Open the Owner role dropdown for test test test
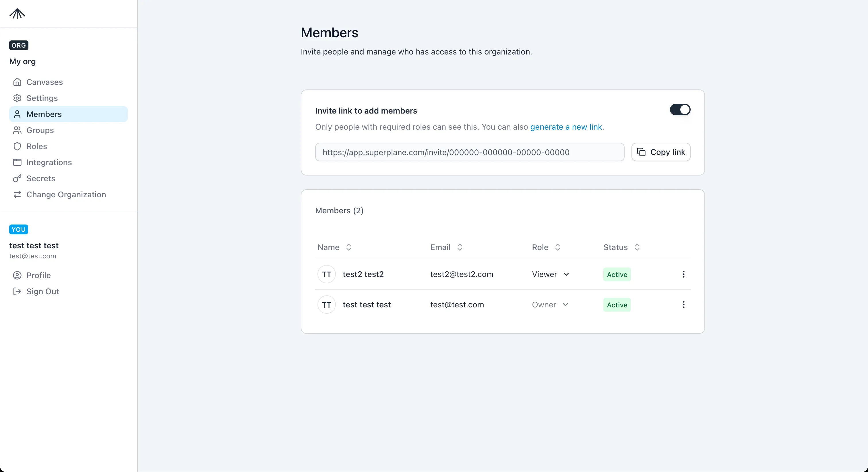 tap(550, 305)
